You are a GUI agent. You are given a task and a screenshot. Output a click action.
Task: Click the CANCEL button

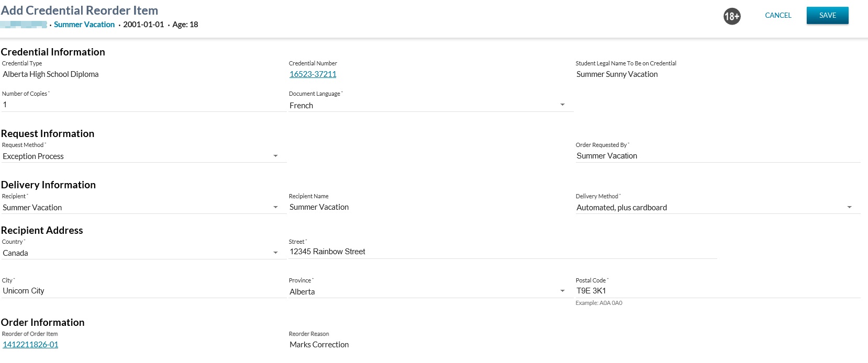(x=778, y=15)
